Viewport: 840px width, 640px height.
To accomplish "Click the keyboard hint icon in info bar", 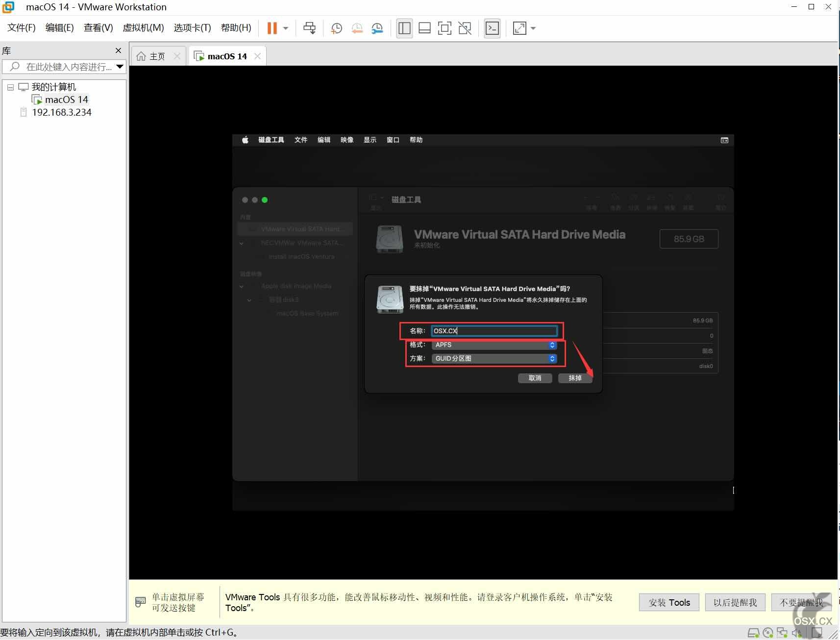I will 140,602.
